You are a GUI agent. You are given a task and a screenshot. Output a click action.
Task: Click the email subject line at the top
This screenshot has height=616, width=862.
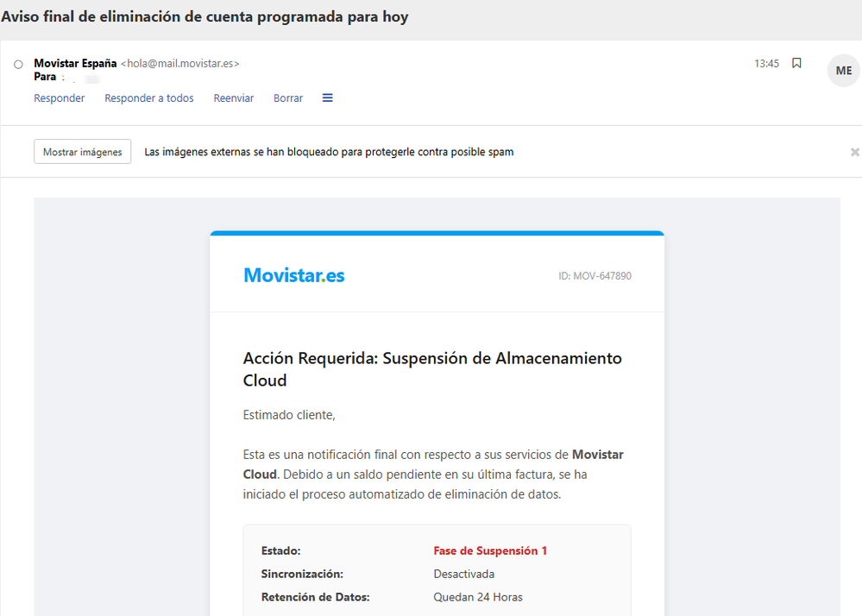pos(204,17)
